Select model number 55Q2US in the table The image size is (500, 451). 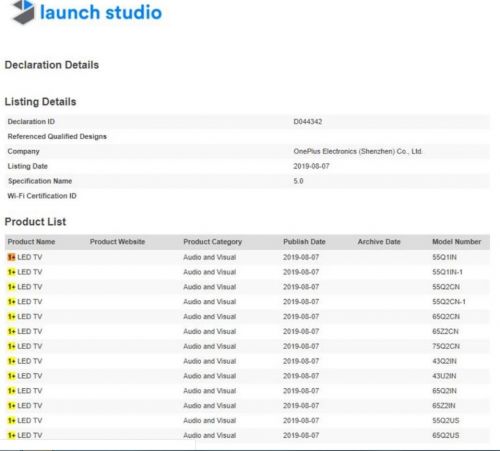[x=446, y=420]
